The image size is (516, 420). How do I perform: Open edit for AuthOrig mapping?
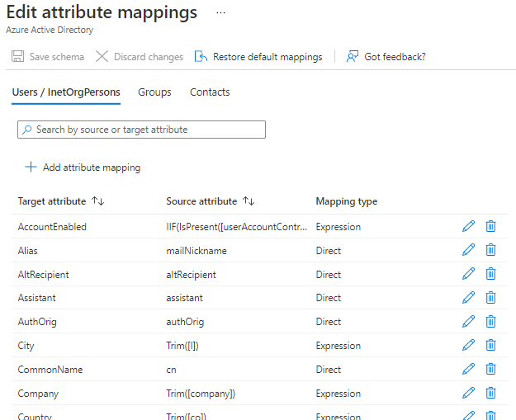(x=468, y=322)
